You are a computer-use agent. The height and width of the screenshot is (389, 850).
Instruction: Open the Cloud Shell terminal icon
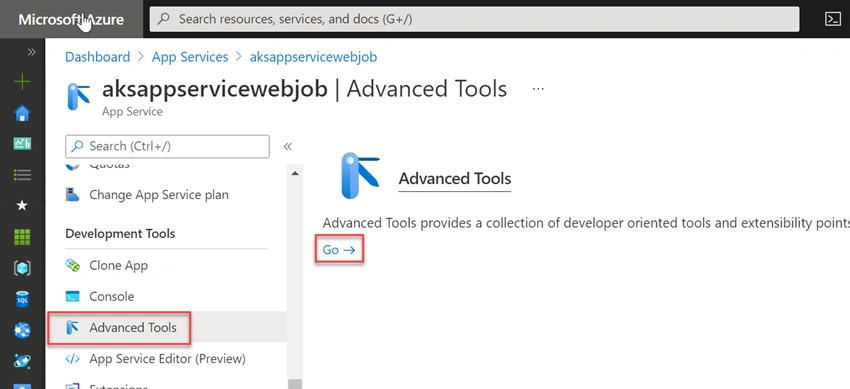832,19
